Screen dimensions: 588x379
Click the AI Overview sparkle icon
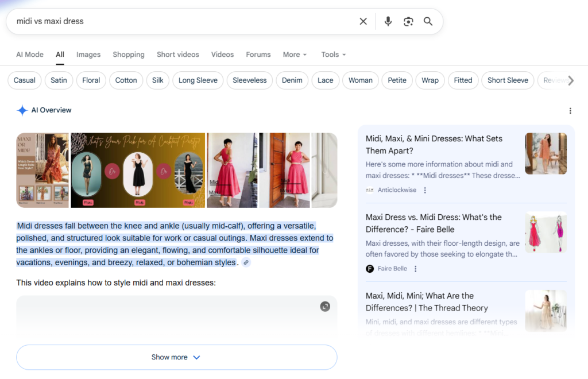click(x=22, y=110)
